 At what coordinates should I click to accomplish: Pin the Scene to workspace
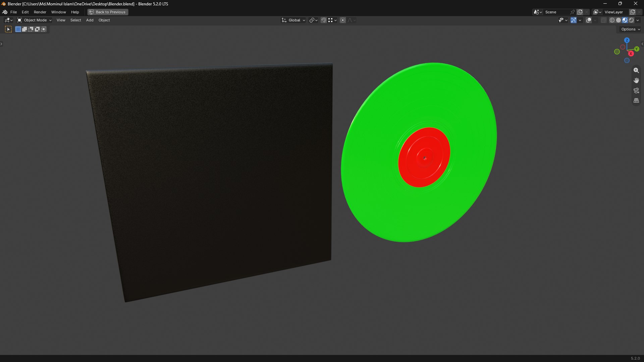point(573,12)
